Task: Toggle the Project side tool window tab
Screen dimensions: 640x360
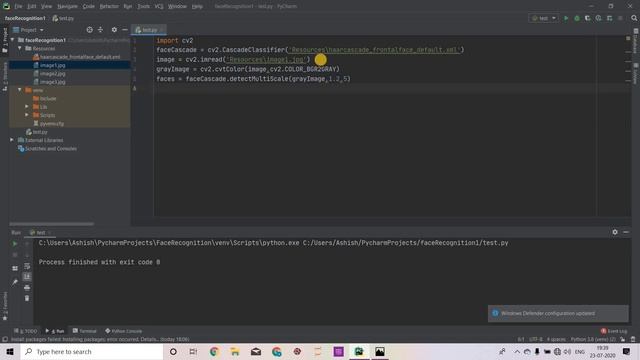Action: 4,40
